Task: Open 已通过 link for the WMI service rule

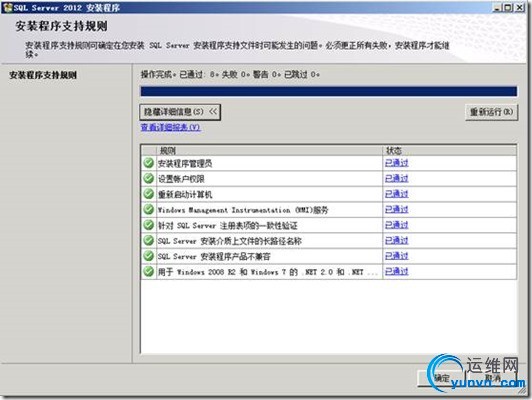Action: (397, 210)
